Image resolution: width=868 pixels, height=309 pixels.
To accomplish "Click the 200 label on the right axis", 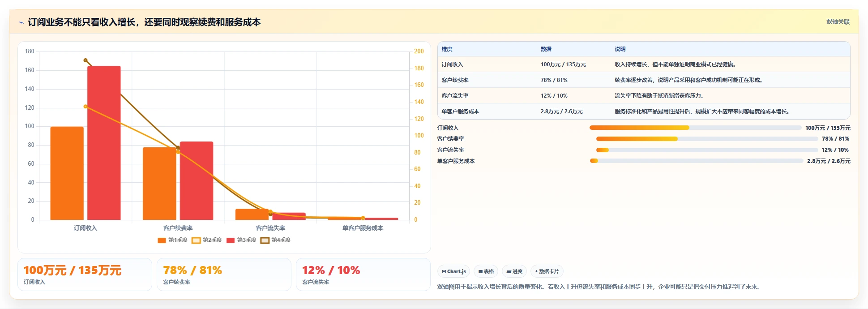I will point(419,51).
